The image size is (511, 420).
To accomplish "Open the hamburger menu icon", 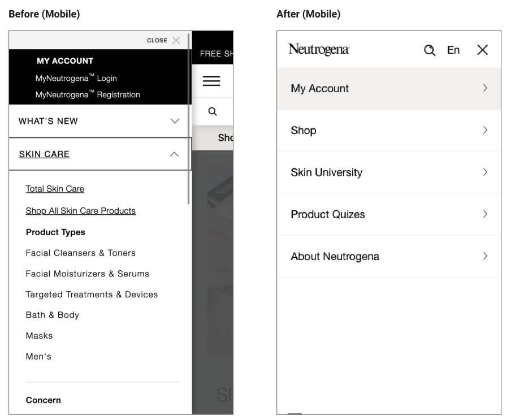I will point(211,81).
